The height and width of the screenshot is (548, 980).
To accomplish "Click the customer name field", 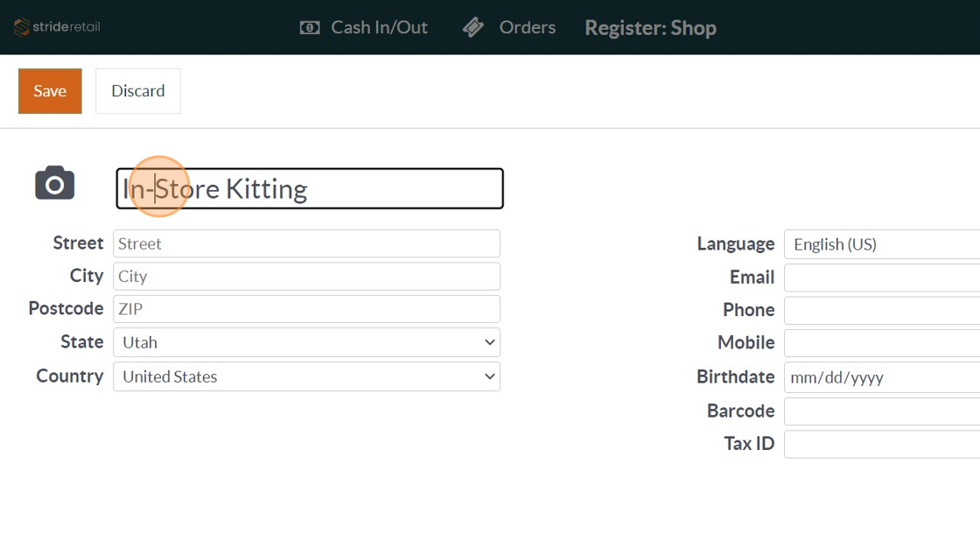I will pyautogui.click(x=310, y=188).
